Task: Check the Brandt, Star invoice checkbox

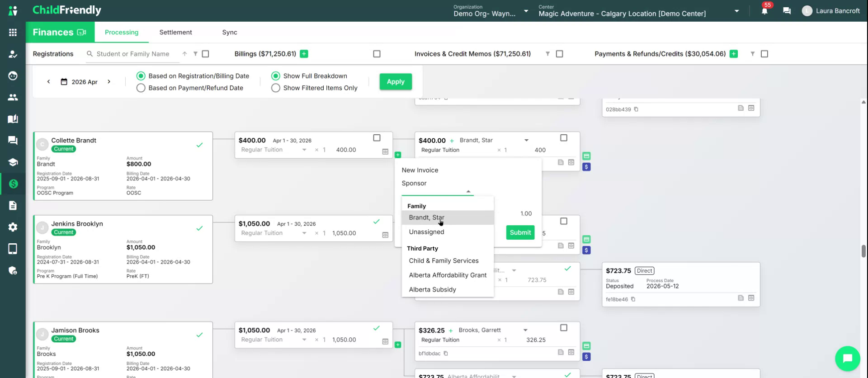Action: [x=564, y=138]
